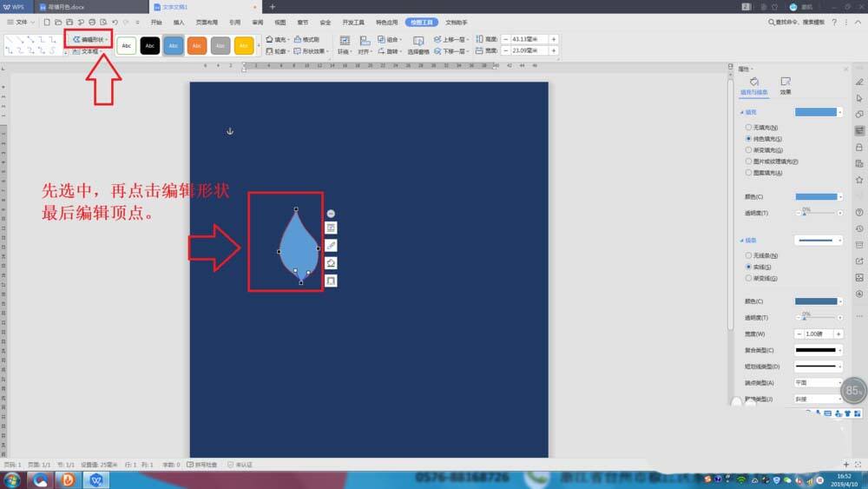The image size is (868, 489).
Task: Select the orange Abc shape style
Action: click(197, 45)
